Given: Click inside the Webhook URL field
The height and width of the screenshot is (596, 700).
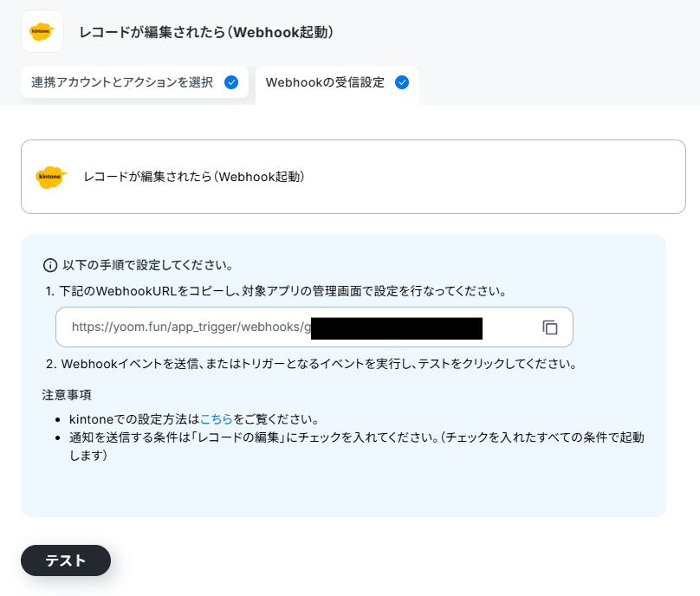Looking at the screenshot, I should [314, 327].
